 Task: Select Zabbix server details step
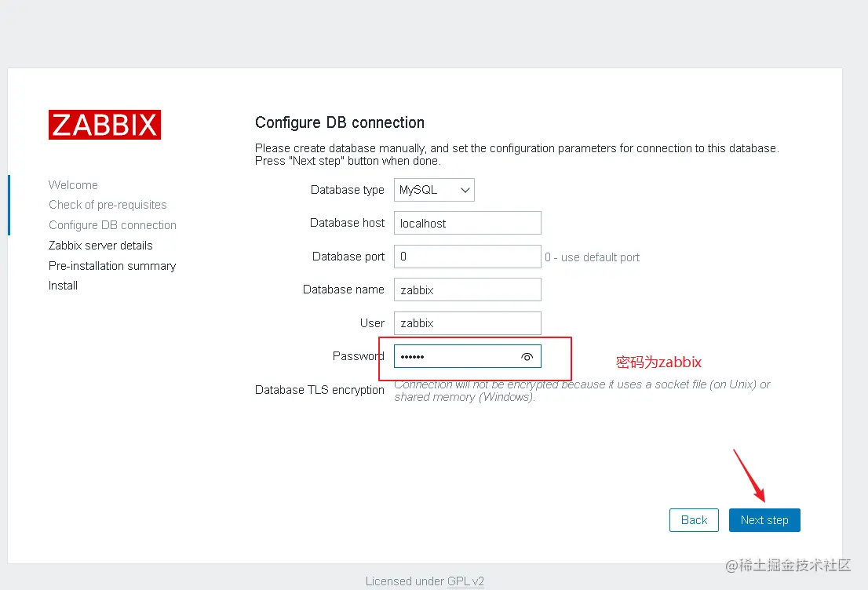(x=100, y=246)
